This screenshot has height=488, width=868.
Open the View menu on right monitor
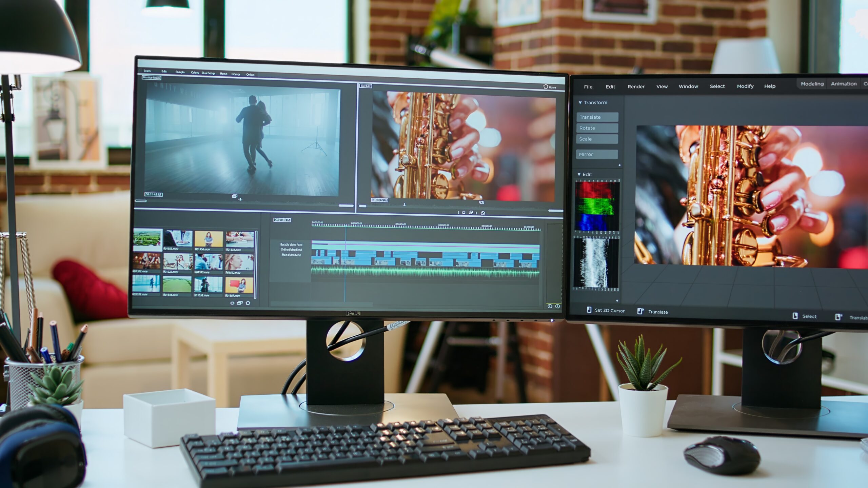pos(662,86)
